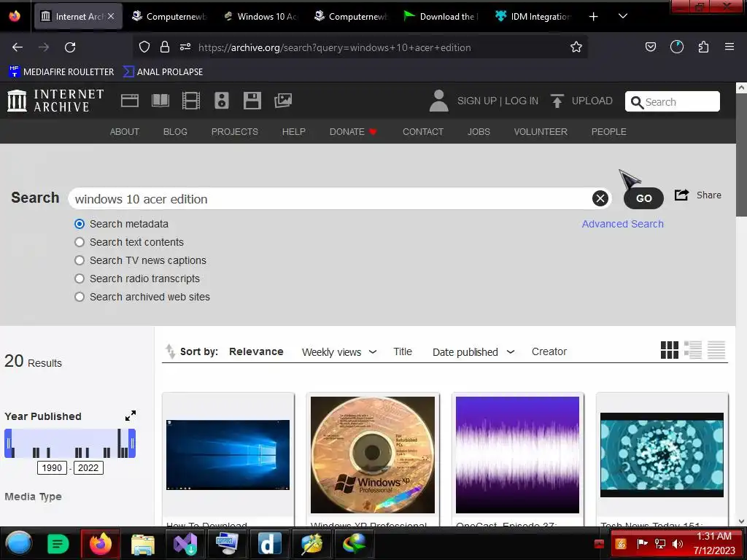The height and width of the screenshot is (560, 747).
Task: Clear the search query with X button
Action: 600,198
